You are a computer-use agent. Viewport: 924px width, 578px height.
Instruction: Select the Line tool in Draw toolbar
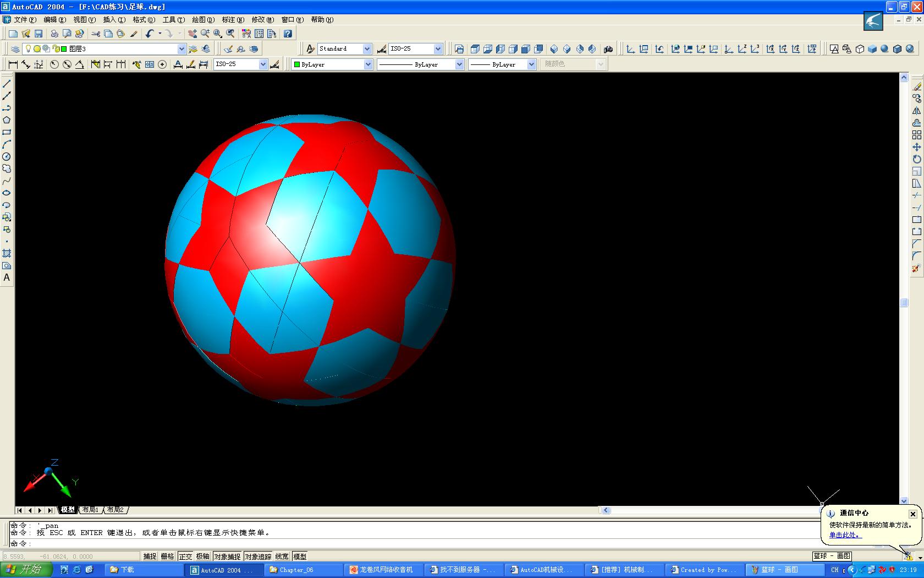pos(7,84)
